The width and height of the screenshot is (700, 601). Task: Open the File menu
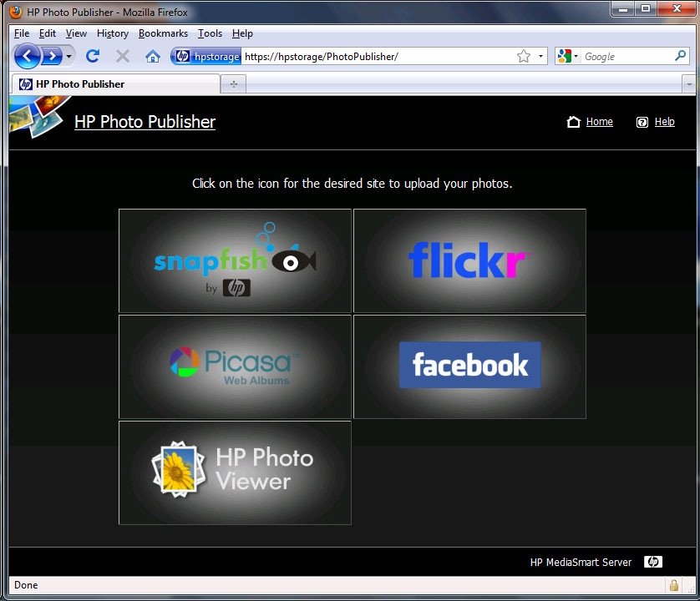pos(22,33)
